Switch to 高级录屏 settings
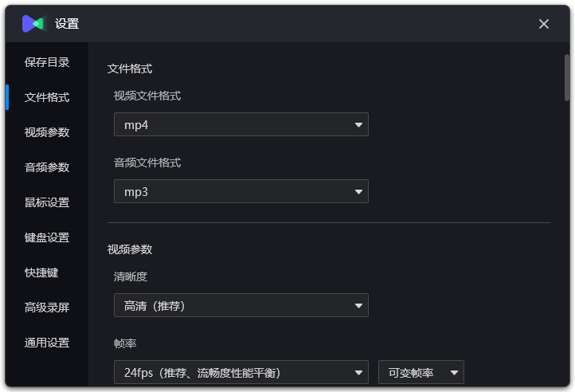Screen dimensions: 575x392 47,308
